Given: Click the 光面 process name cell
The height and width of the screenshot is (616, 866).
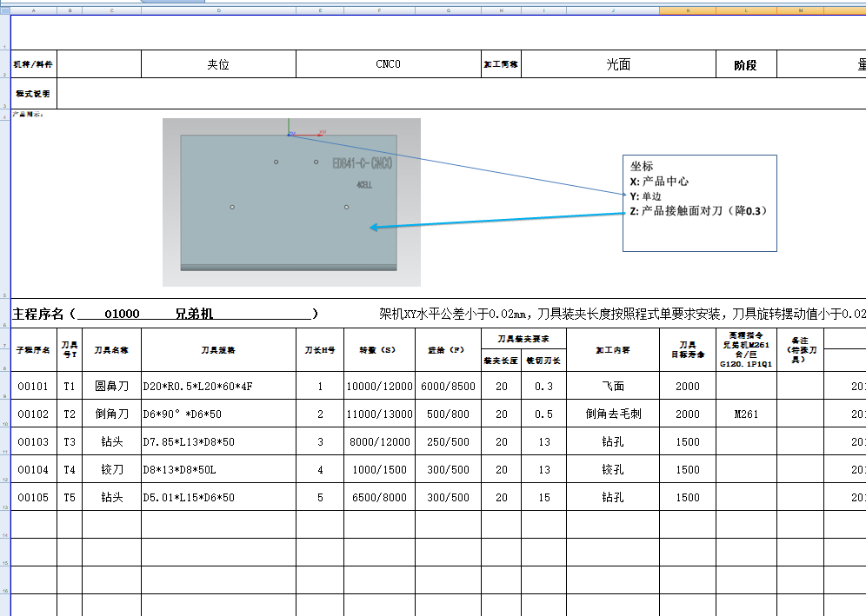Looking at the screenshot, I should coord(617,63).
